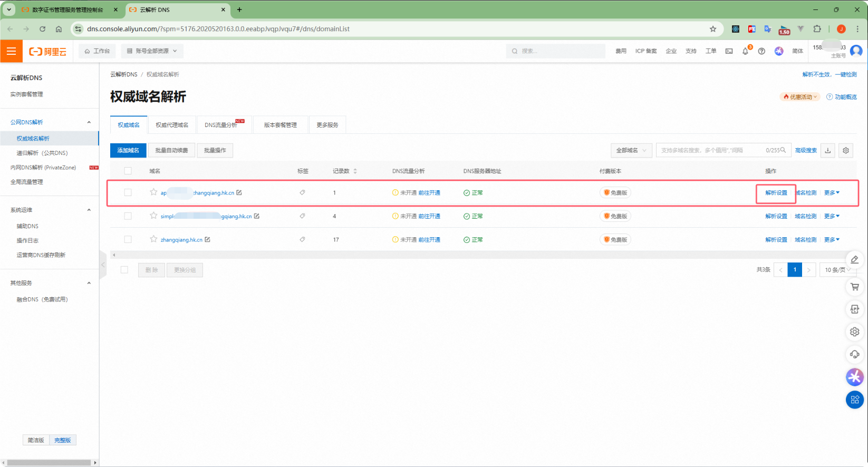
Task: Star the domain starting with ap
Action: click(x=153, y=192)
